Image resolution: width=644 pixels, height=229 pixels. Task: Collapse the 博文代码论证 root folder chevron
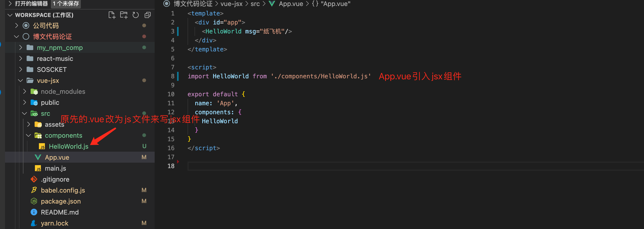coord(16,36)
